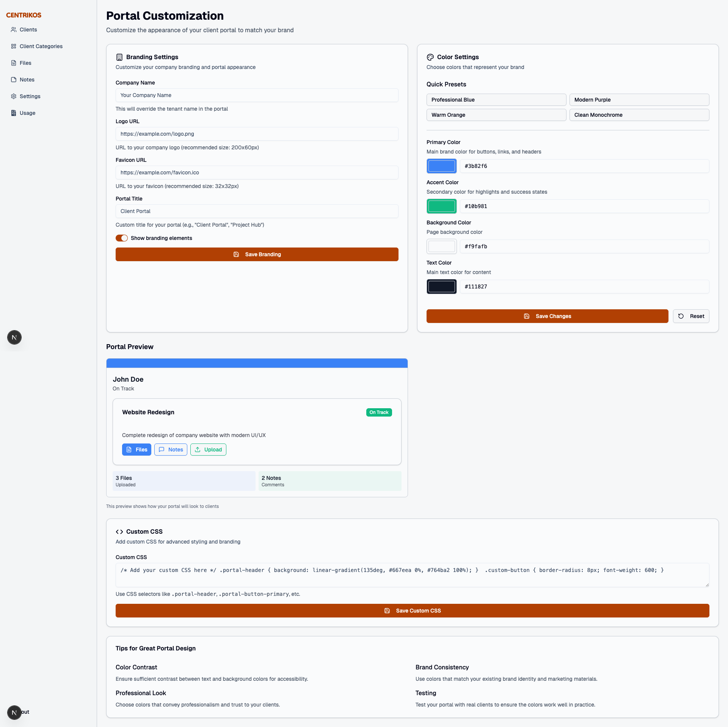This screenshot has width=728, height=727.
Task: Click the Color Settings palette icon
Action: click(430, 57)
